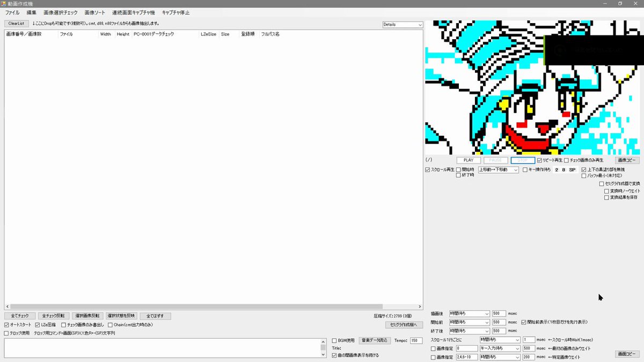
Task: Click the 選択画像反転 button
Action: 87,316
